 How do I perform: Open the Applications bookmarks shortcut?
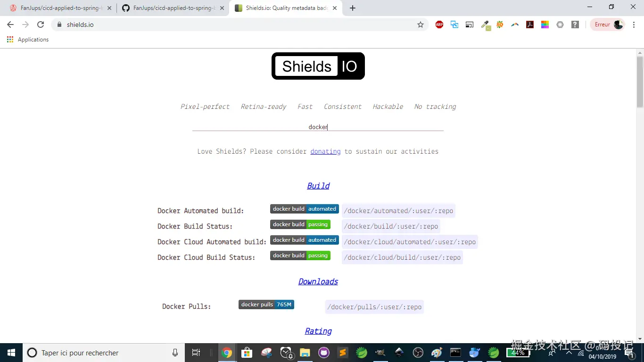(28, 40)
